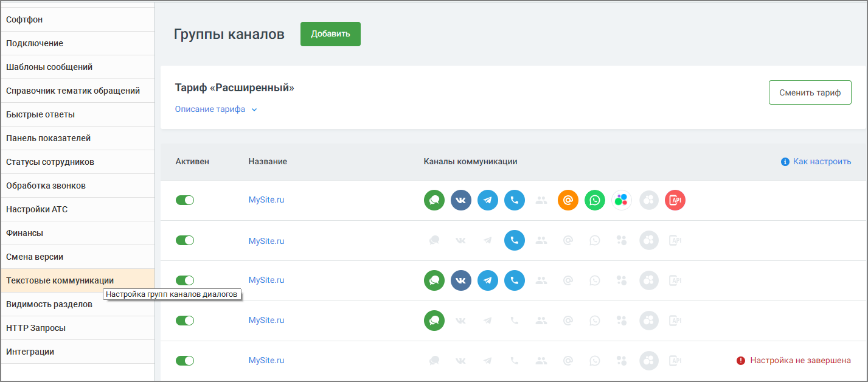The height and width of the screenshot is (382, 868).
Task: Click the blue phone icon in the row with the red API icon
Action: [x=515, y=200]
